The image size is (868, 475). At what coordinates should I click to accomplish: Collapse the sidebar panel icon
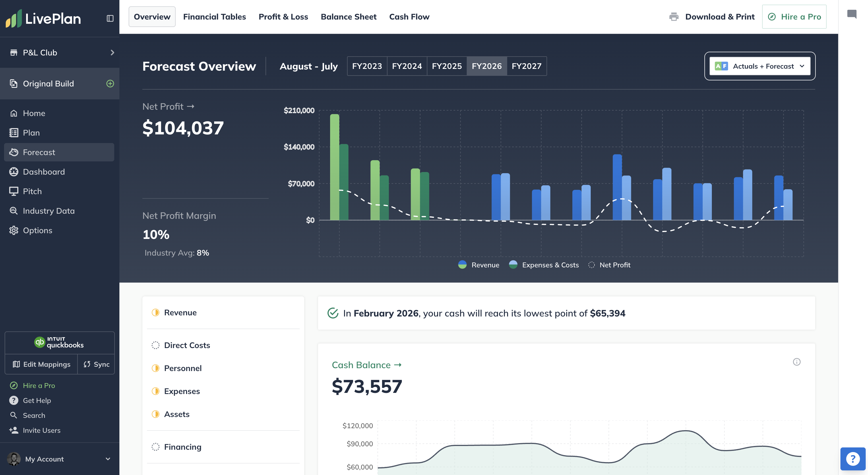pyautogui.click(x=110, y=18)
